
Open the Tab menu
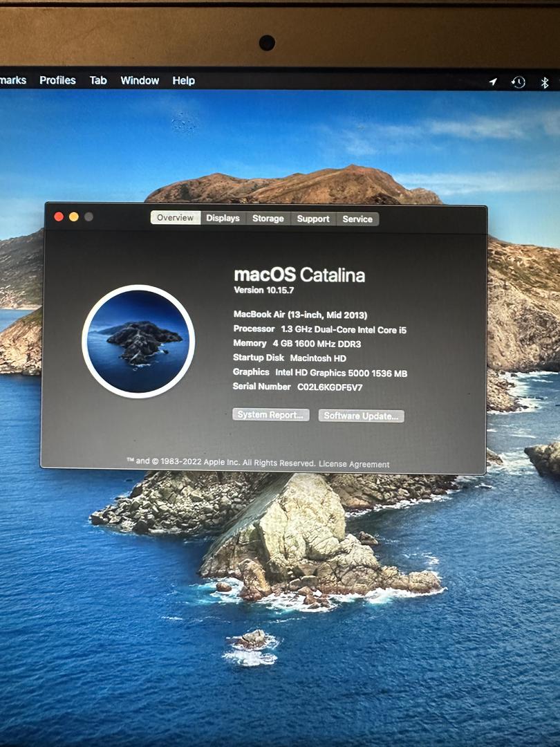[98, 80]
